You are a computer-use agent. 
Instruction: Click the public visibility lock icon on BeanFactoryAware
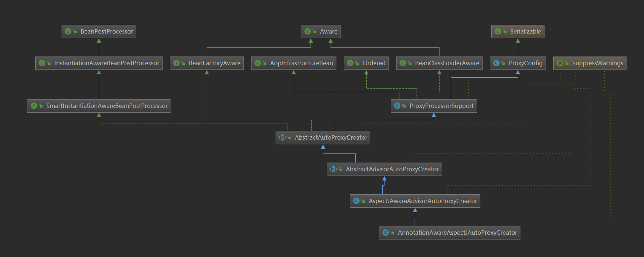[183, 63]
